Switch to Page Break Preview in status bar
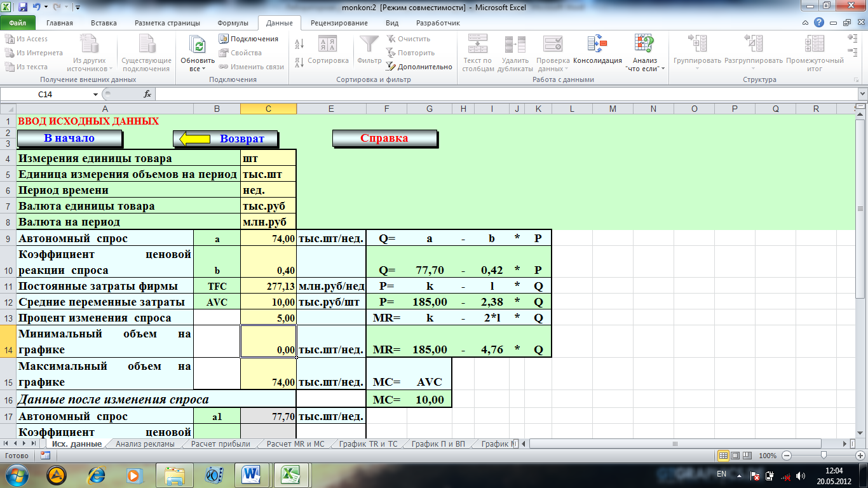The width and height of the screenshot is (868, 488). click(748, 456)
